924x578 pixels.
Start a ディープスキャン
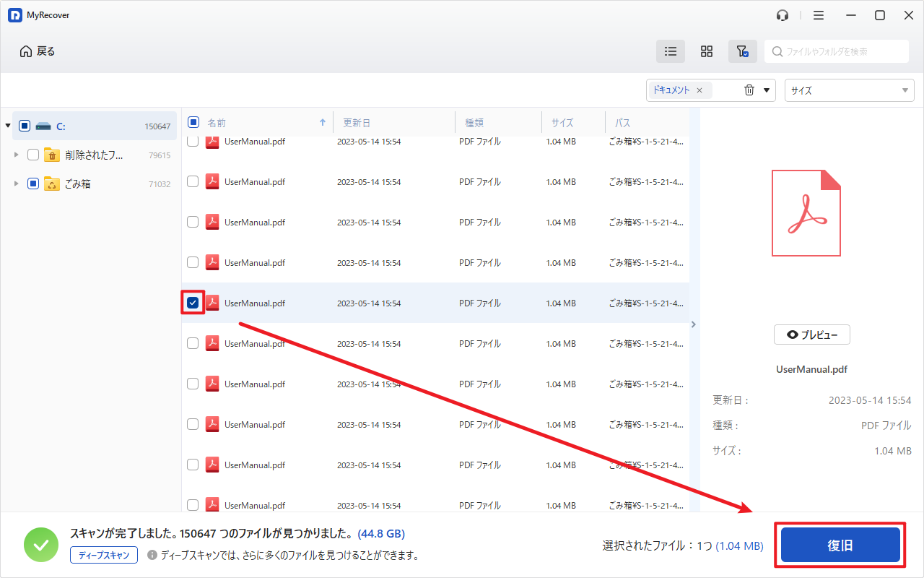click(x=104, y=555)
